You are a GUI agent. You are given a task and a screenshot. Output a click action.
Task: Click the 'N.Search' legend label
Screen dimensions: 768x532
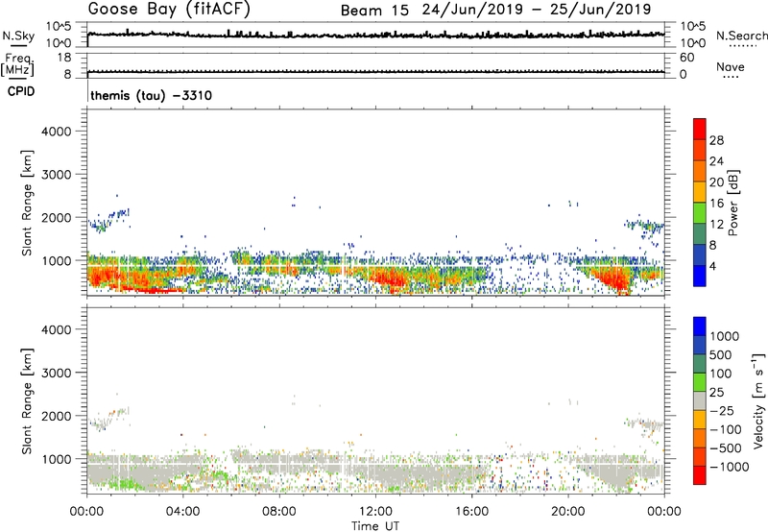point(742,36)
